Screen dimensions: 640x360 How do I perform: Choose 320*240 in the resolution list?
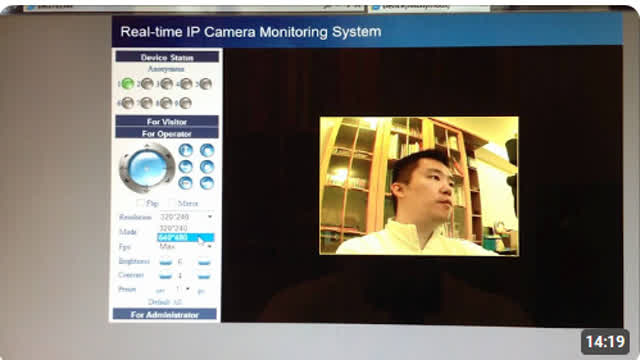185,228
